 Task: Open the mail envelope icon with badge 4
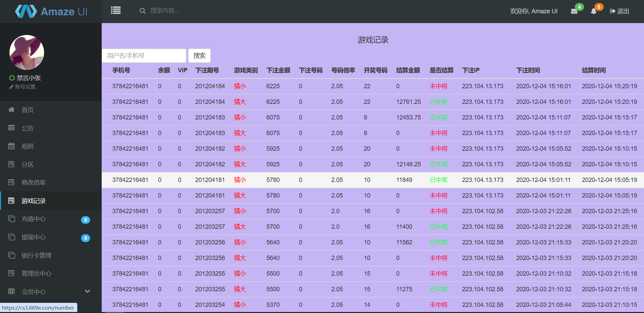574,11
